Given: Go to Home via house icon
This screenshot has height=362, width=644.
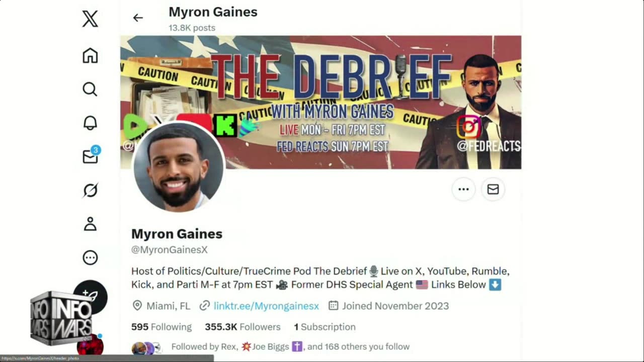Looking at the screenshot, I should pos(90,55).
